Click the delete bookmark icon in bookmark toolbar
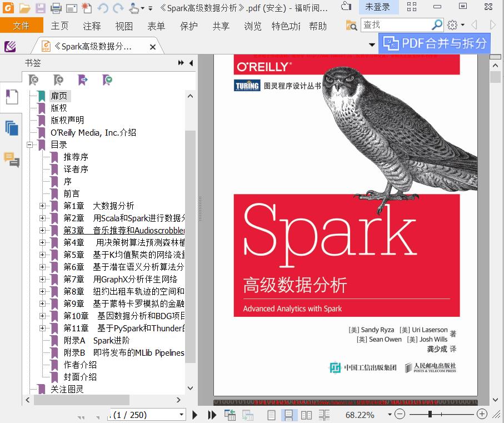504x423 pixels. click(33, 79)
